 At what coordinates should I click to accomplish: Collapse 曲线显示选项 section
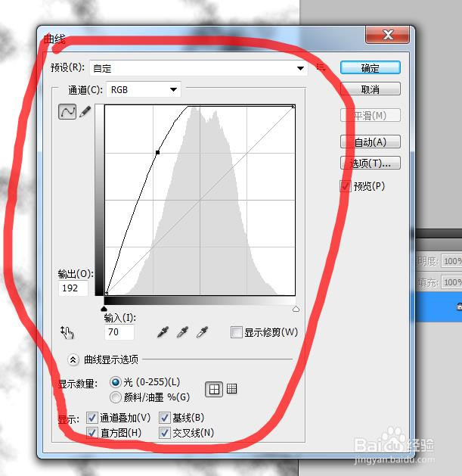coord(73,359)
